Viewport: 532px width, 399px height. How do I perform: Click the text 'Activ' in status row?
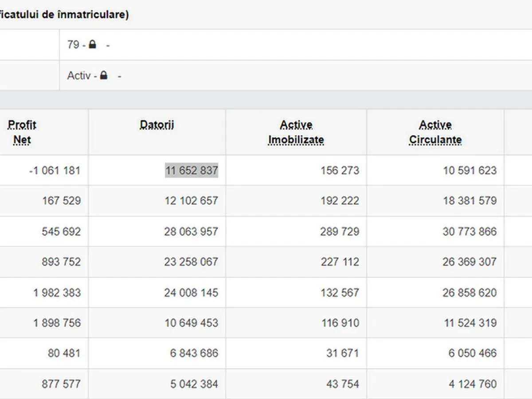pyautogui.click(x=78, y=75)
